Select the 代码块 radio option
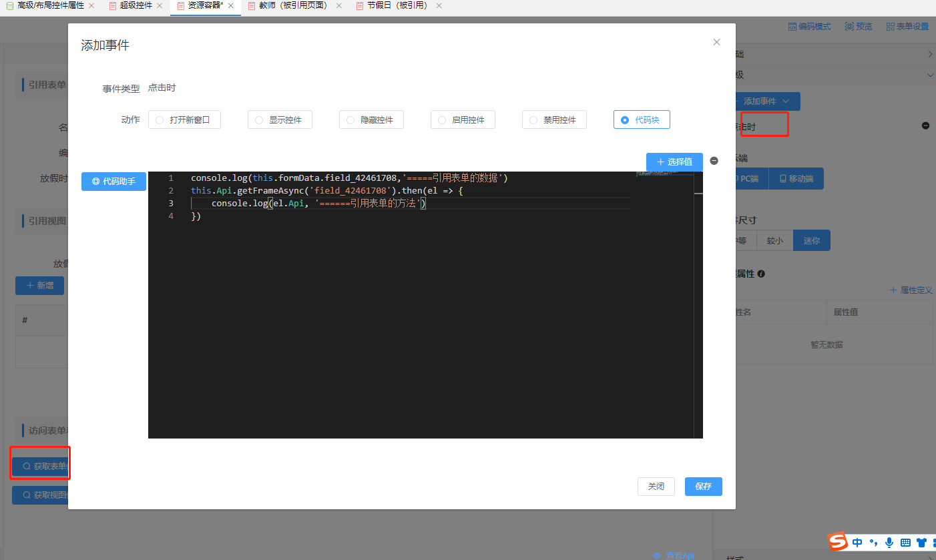Screen dimensions: 936x560 624,120
